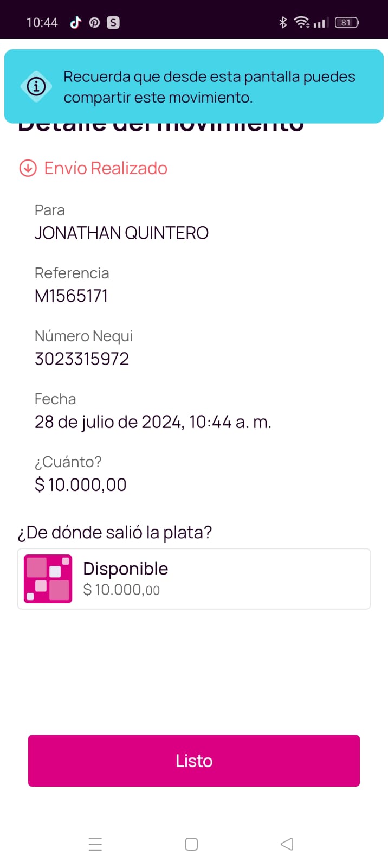This screenshot has width=388, height=868.
Task: Tap the Envío Realizado arrow icon
Action: 28,168
